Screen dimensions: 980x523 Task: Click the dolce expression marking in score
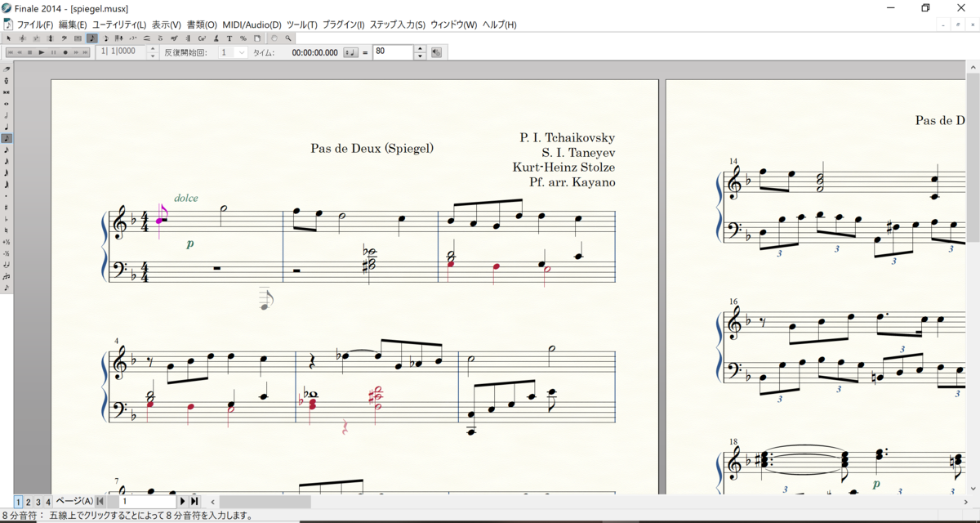[186, 198]
